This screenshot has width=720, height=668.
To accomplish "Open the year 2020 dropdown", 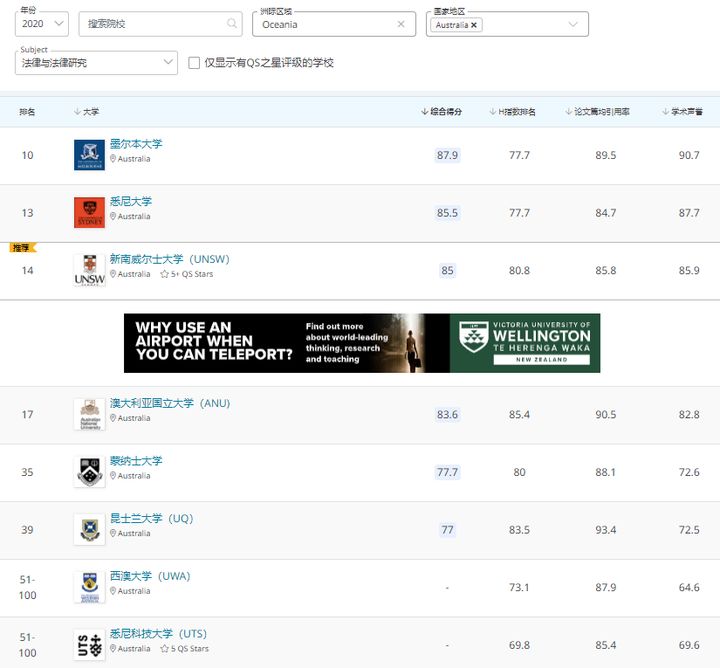I will pos(42,24).
